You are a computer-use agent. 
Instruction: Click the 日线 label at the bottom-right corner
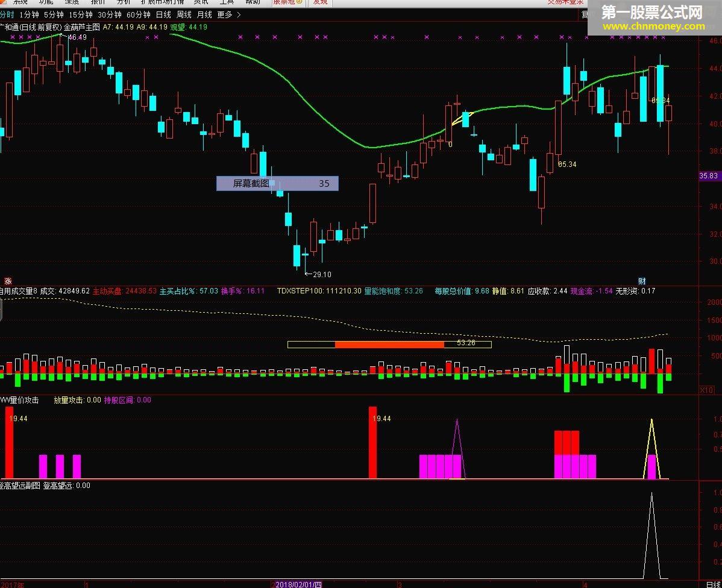click(x=713, y=584)
